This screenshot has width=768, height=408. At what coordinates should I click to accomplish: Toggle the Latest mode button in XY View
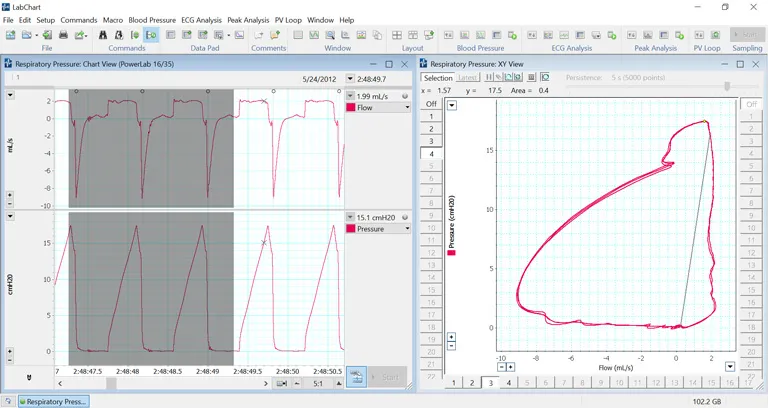(467, 78)
